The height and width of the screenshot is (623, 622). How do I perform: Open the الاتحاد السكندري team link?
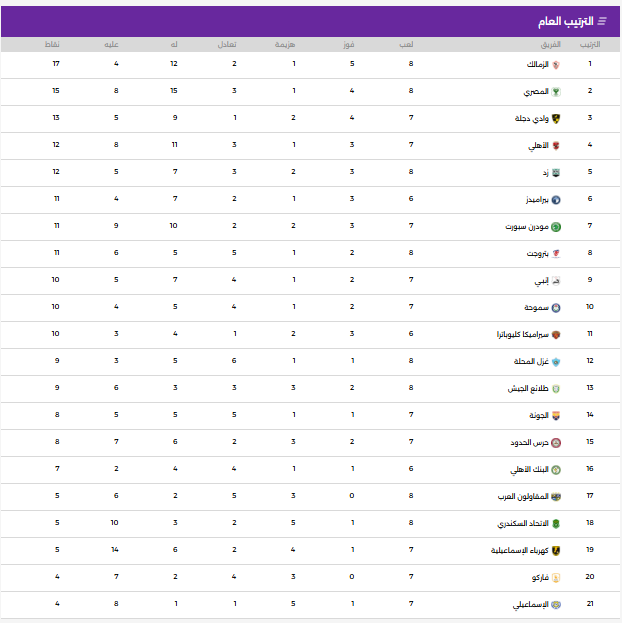click(522, 524)
